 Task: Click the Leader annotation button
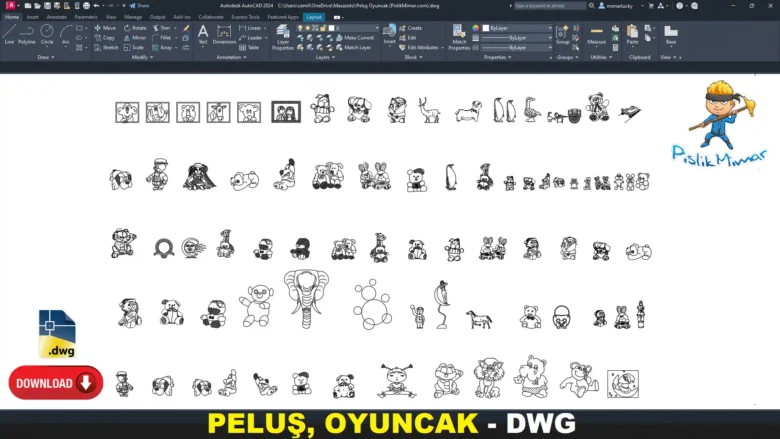point(251,38)
